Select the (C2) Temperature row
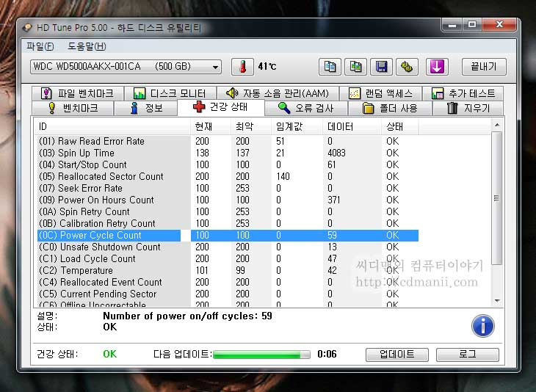The width and height of the screenshot is (536, 392). (228, 270)
